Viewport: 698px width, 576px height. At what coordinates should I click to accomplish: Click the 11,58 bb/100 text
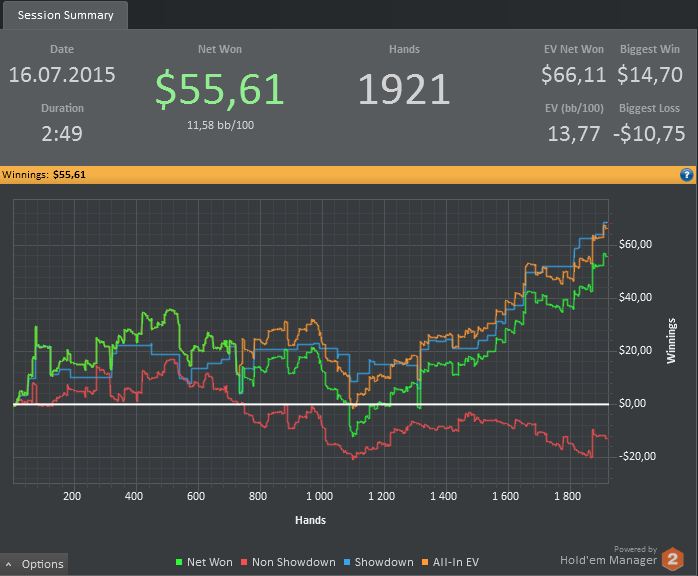(220, 125)
